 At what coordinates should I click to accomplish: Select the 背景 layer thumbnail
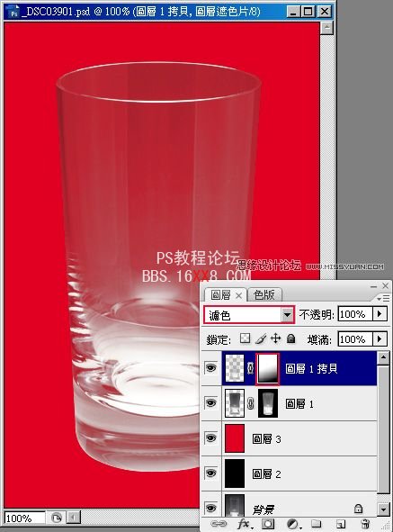coord(235,505)
